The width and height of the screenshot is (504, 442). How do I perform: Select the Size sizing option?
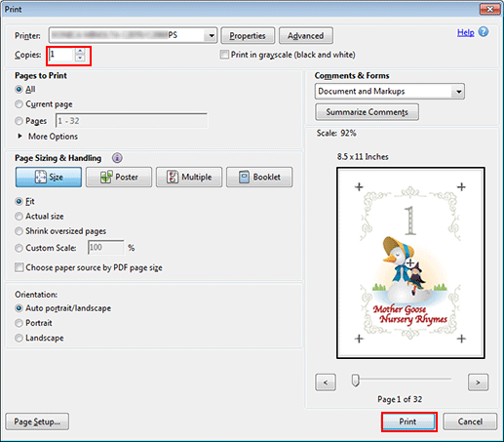pos(49,177)
